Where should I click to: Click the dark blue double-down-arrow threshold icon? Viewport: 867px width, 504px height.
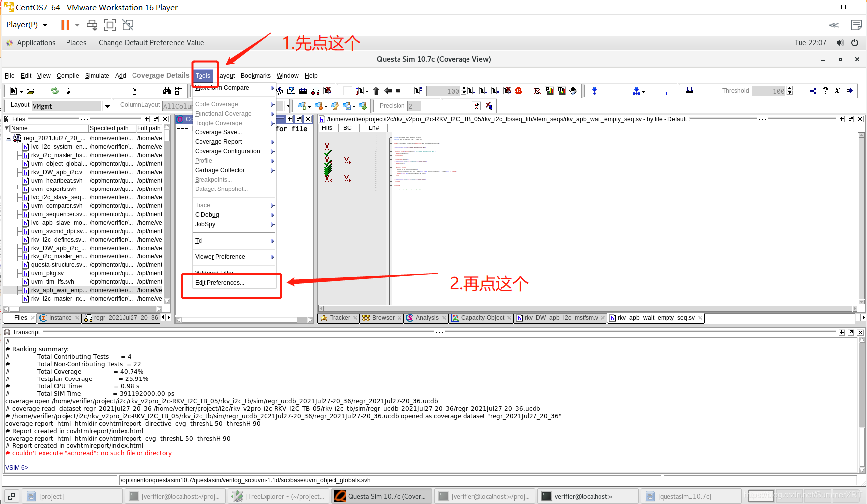[x=690, y=91]
